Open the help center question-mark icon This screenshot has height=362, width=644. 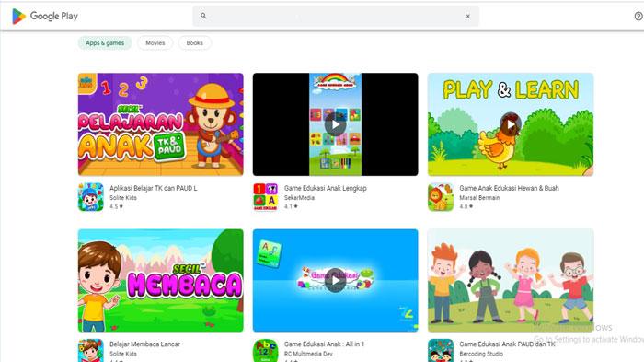(638, 16)
